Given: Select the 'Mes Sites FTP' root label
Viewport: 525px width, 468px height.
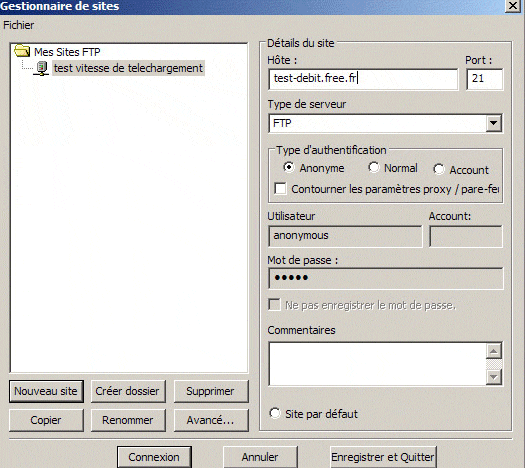Looking at the screenshot, I should 67,52.
